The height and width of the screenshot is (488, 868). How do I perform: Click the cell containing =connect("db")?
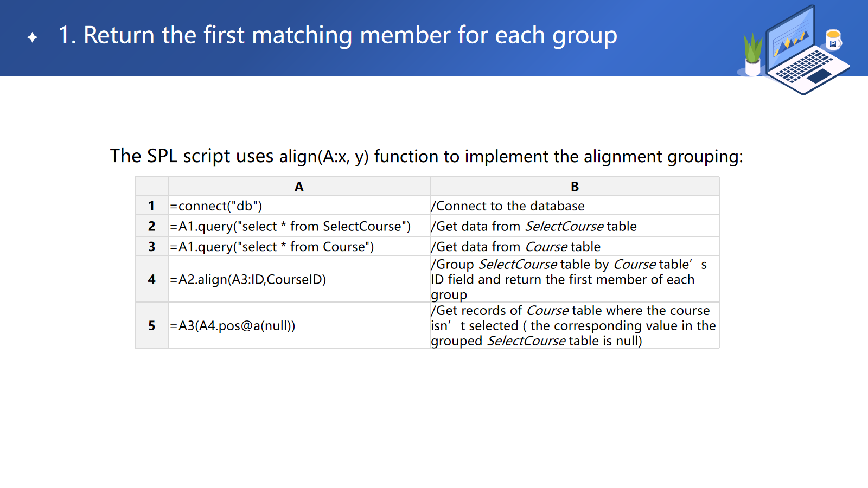coord(299,206)
